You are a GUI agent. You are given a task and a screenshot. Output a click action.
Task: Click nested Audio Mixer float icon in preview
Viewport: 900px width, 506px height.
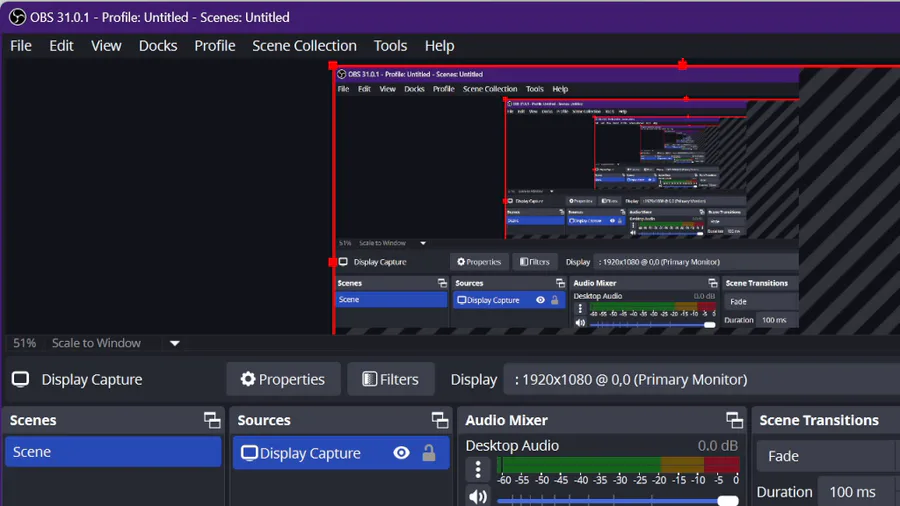[x=713, y=283]
